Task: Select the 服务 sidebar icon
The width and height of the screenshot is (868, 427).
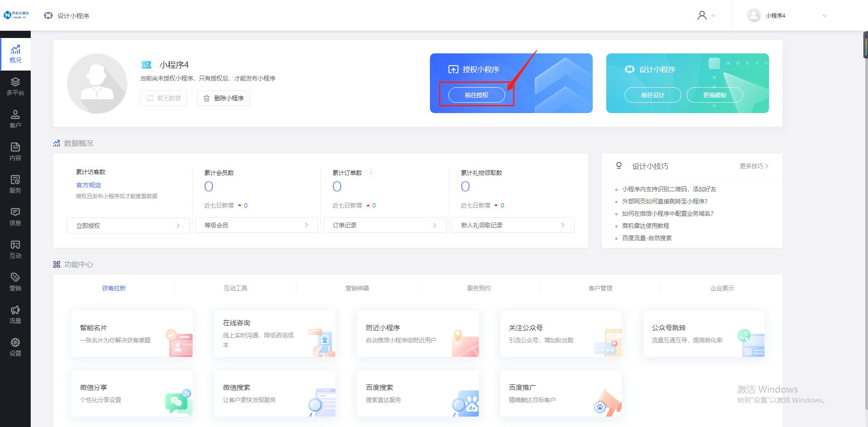Action: [15, 184]
